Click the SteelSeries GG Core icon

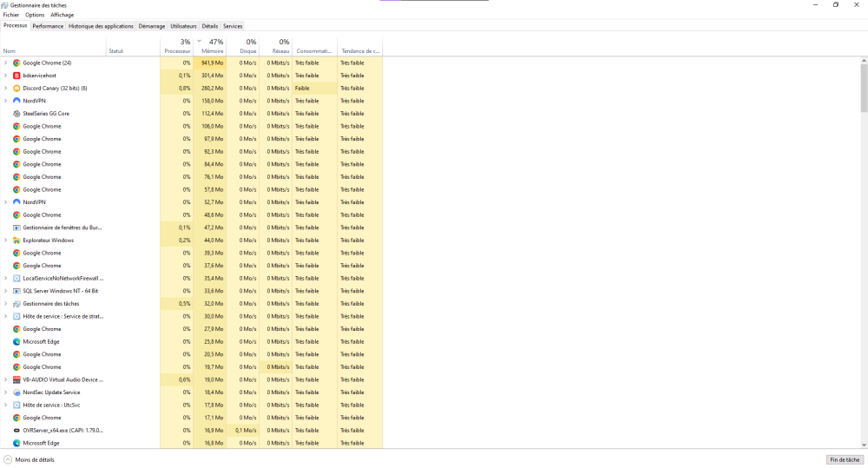click(16, 114)
